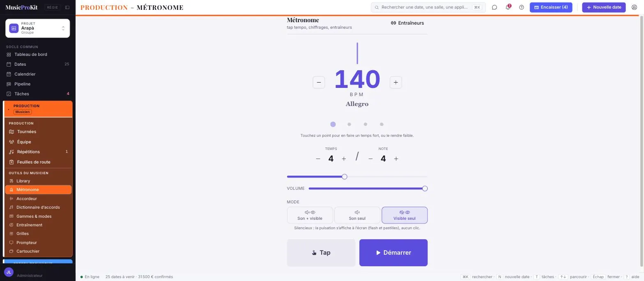This screenshot has width=644, height=281.
Task: Click the Encaisser (4) button
Action: tap(551, 7)
